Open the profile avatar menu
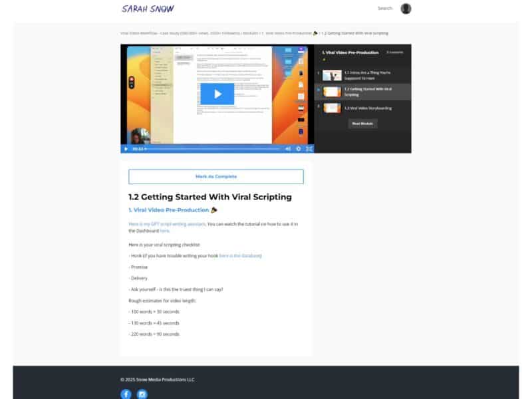The width and height of the screenshot is (532, 399). (x=405, y=9)
